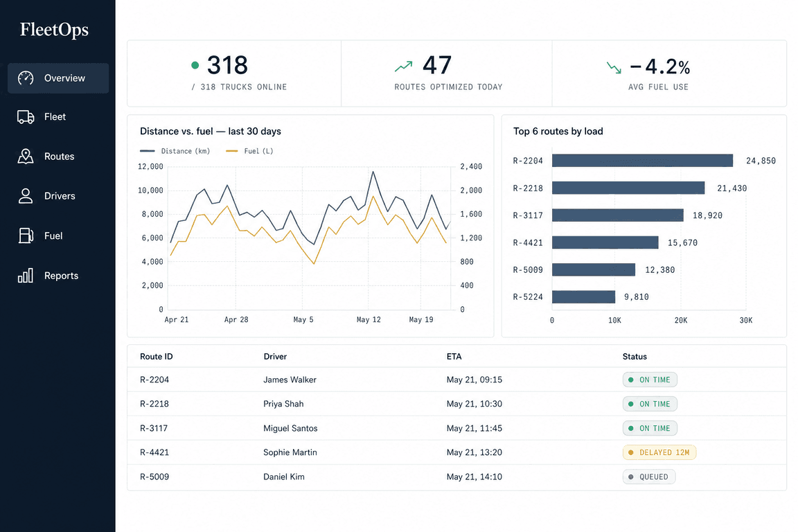The width and height of the screenshot is (798, 532).
Task: Select the R-4421 load bar
Action: point(605,242)
